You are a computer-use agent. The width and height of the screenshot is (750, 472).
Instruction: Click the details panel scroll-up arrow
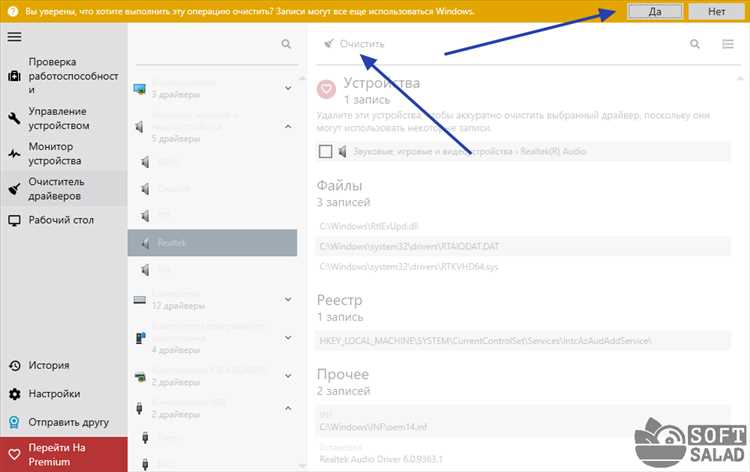[740, 78]
